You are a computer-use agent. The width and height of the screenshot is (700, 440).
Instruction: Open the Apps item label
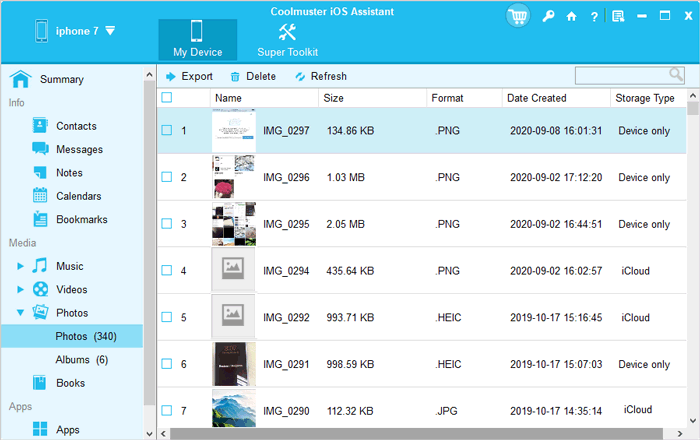[68, 429]
